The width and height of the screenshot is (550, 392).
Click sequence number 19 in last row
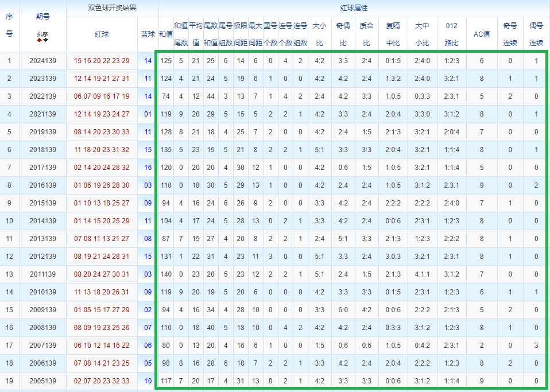9,381
